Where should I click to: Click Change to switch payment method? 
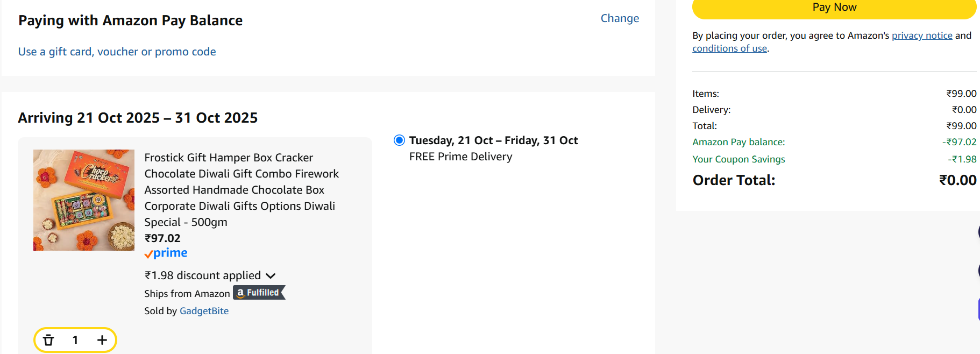click(620, 18)
